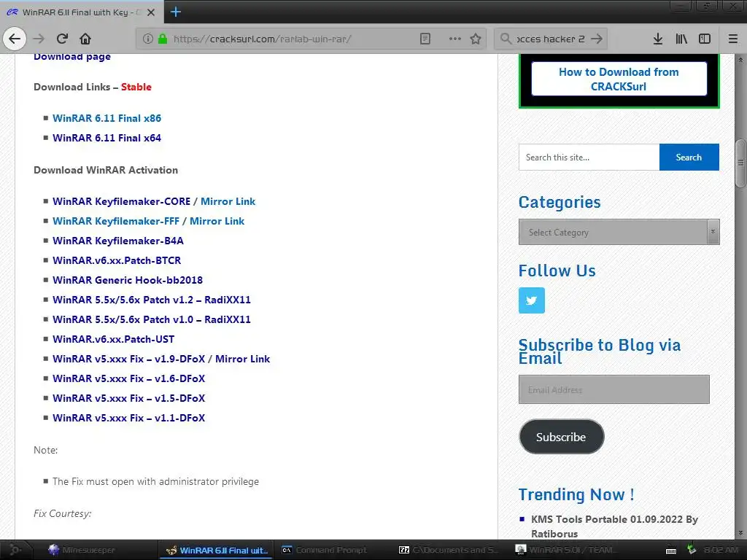This screenshot has width=747, height=560.
Task: Bookmark this page with the star
Action: click(476, 39)
